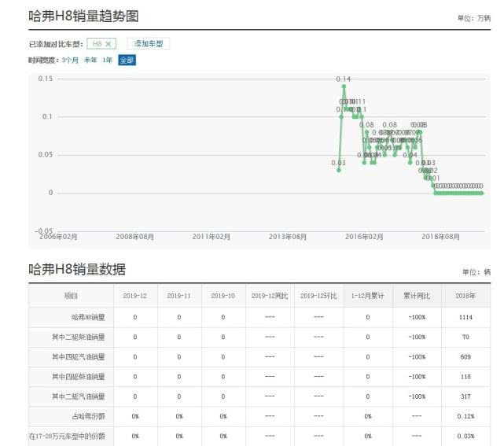Click the 其中二驱柴油销量 row label

pyautogui.click(x=79, y=337)
